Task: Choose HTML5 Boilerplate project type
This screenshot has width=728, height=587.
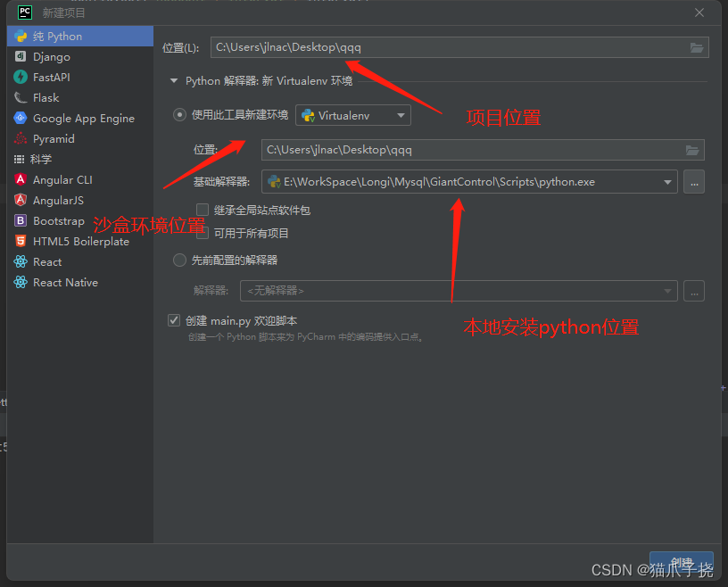Action: click(81, 242)
